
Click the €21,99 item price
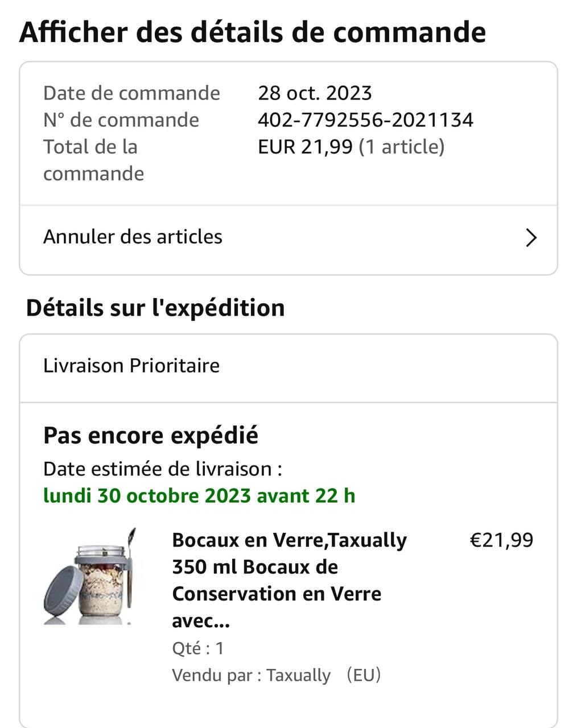point(501,540)
